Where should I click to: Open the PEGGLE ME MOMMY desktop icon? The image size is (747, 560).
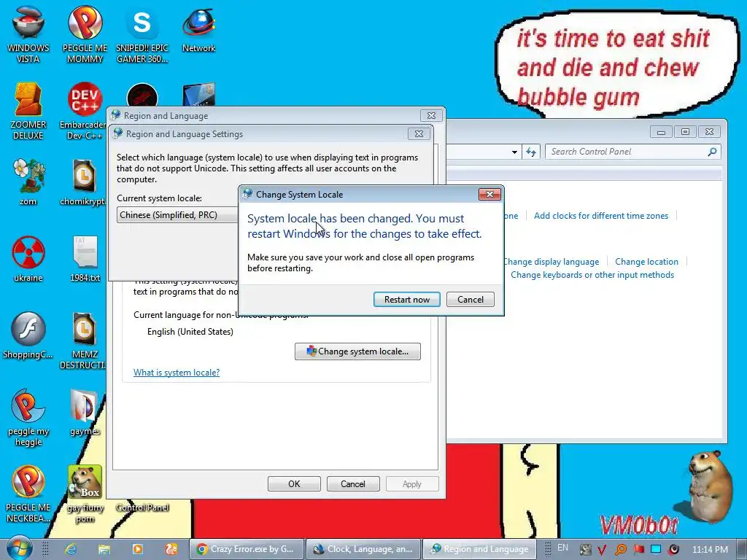coord(85,34)
